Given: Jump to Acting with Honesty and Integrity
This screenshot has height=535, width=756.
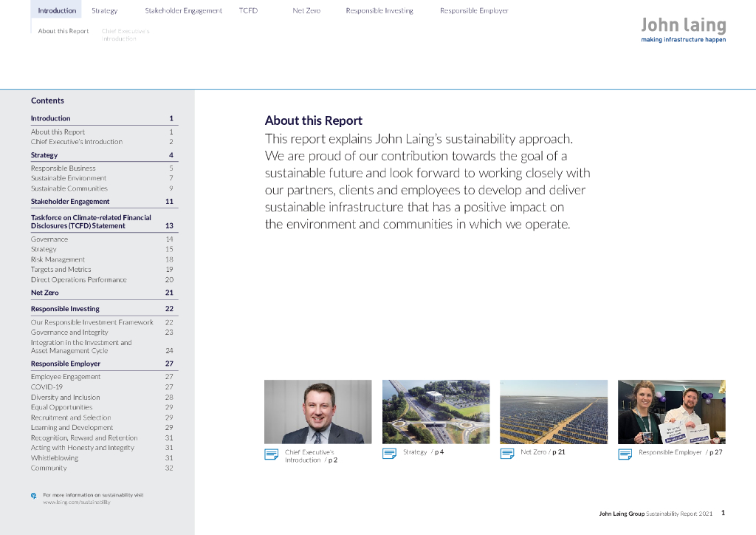Looking at the screenshot, I should (102, 448).
